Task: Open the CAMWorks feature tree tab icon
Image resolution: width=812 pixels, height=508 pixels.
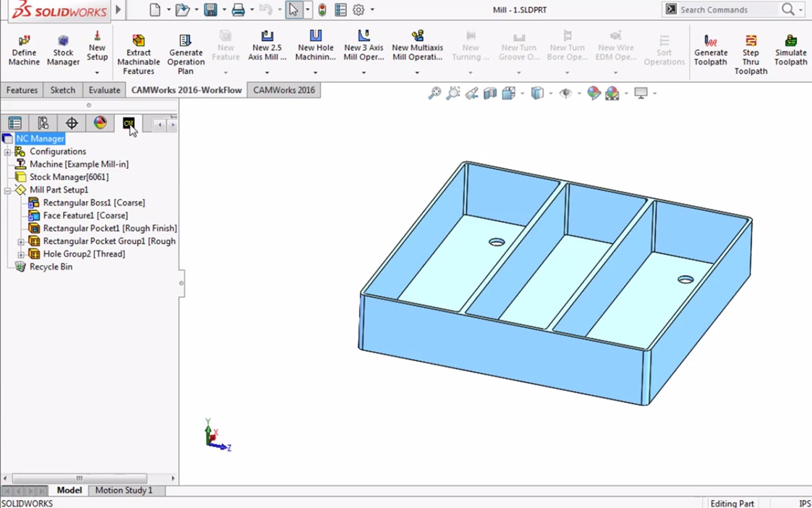Action: tap(128, 123)
